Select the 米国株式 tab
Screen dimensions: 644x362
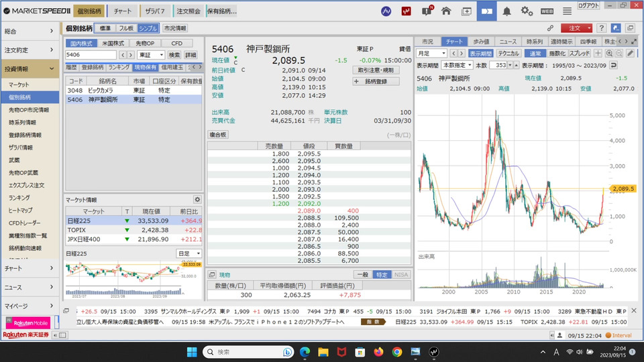tap(113, 43)
